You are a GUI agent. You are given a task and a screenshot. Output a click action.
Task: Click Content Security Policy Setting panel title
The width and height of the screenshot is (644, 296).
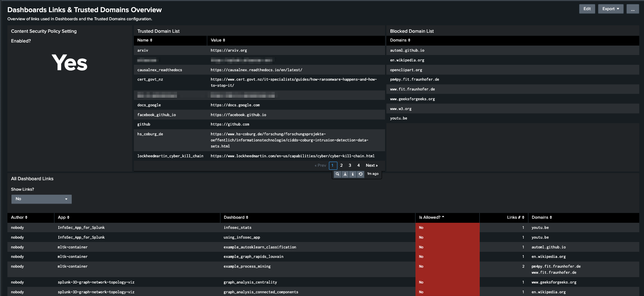click(44, 31)
